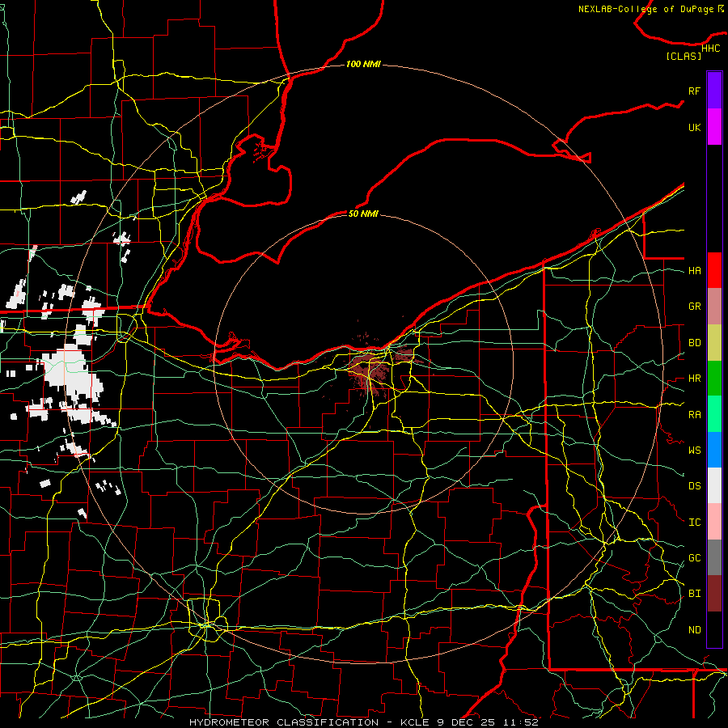Image resolution: width=728 pixels, height=728 pixels.
Task: Click the [CLAS] unit label
Action: point(684,56)
